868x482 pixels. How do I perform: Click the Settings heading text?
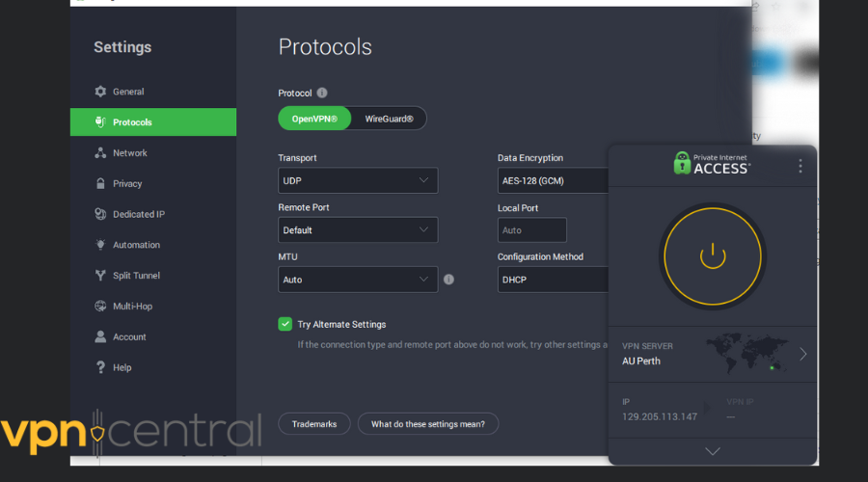click(122, 47)
